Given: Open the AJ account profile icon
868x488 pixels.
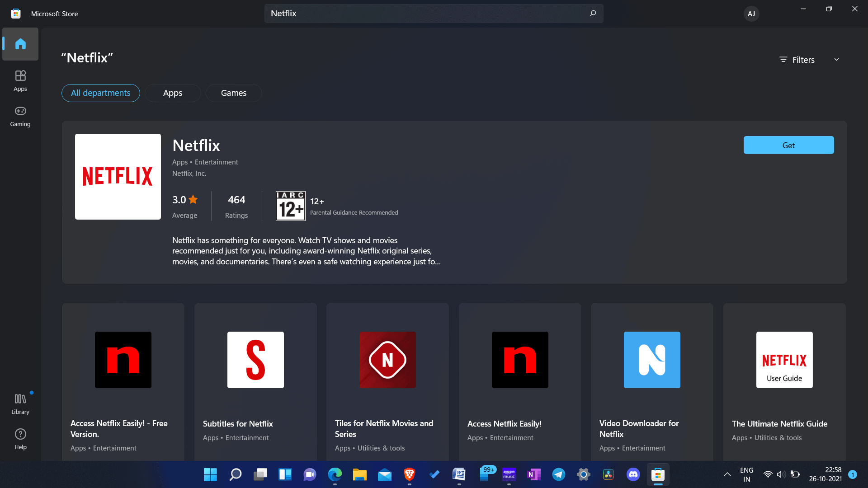Looking at the screenshot, I should click(x=751, y=14).
